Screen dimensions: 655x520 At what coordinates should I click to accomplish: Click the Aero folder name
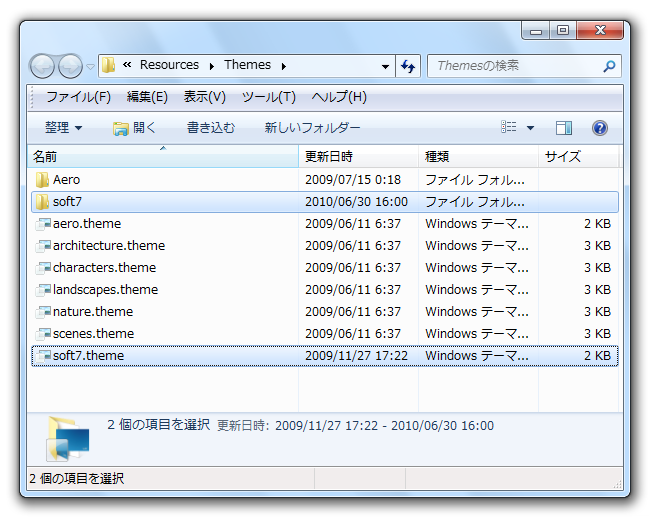(66, 180)
